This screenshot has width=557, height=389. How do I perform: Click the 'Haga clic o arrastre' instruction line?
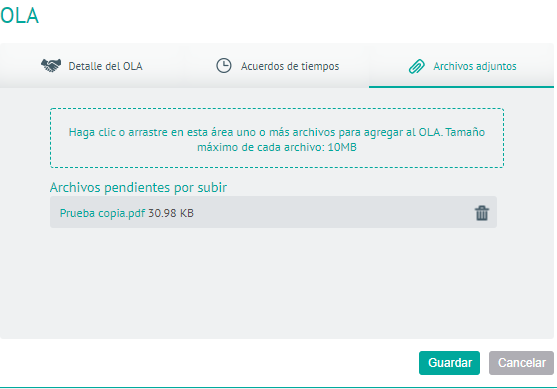[x=277, y=132]
